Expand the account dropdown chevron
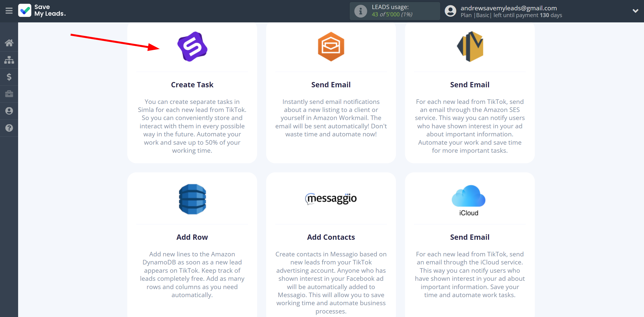The height and width of the screenshot is (317, 644). click(x=635, y=11)
